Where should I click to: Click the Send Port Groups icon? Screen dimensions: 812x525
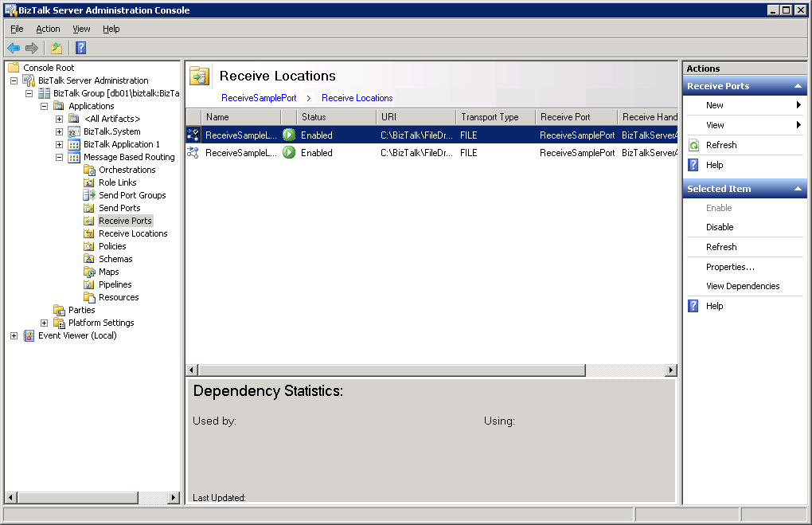pos(89,195)
